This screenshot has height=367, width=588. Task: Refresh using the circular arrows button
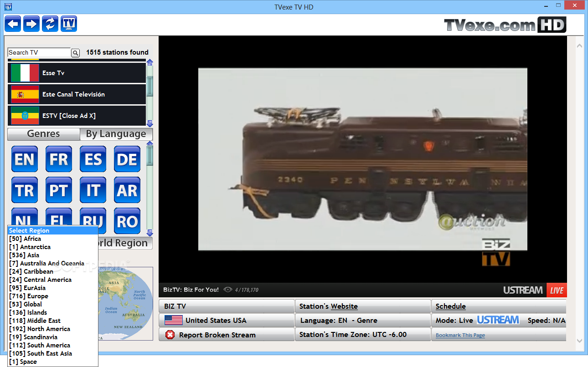tap(50, 24)
